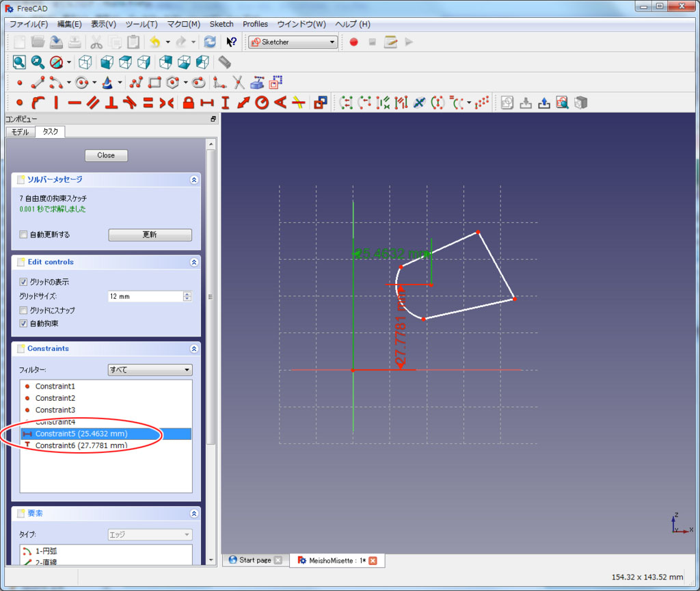Select 1-円弧 in the elements list
This screenshot has width=700, height=591.
pos(106,551)
